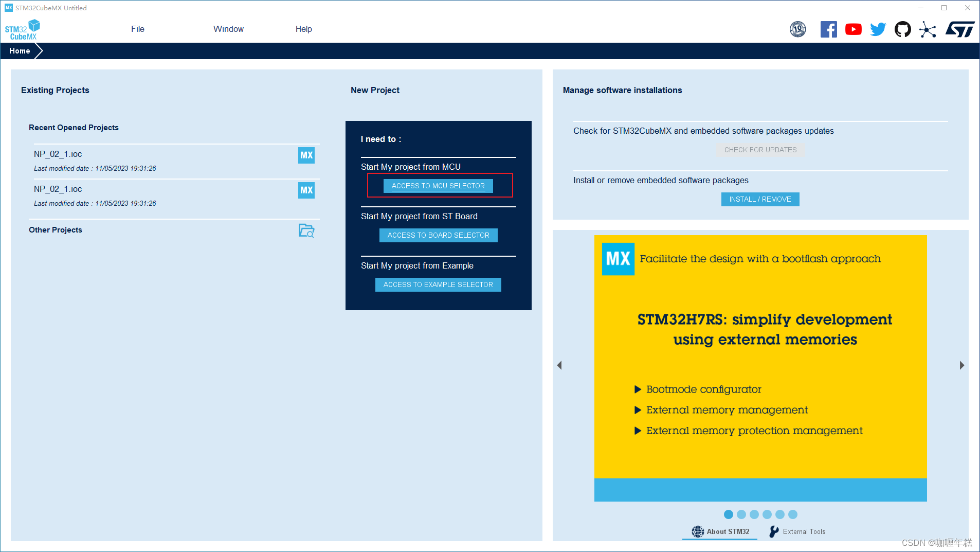Open the Help menu
This screenshot has width=980, height=552.
[304, 29]
